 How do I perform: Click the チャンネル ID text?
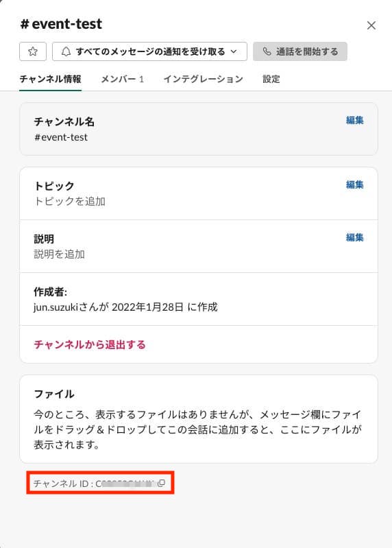click(95, 484)
